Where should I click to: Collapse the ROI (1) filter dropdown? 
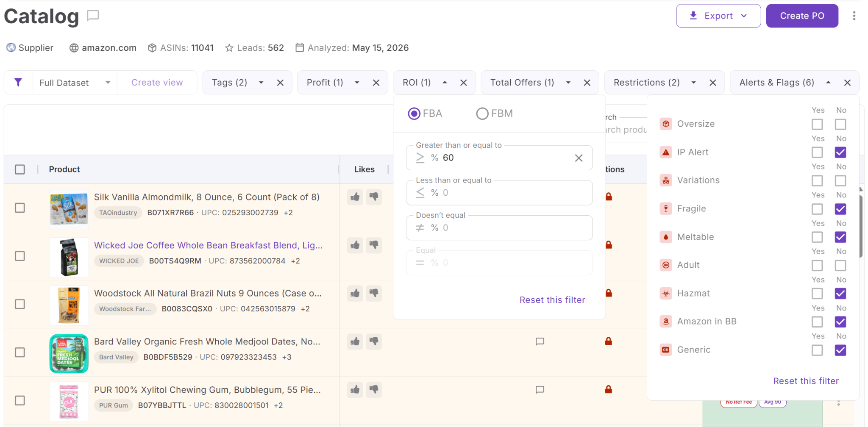click(445, 83)
